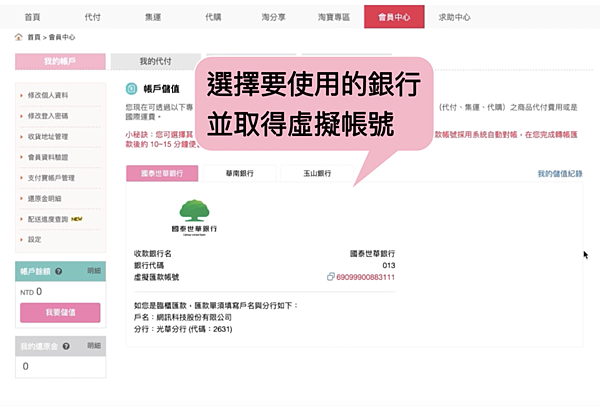Image resolution: width=600 pixels, height=407 pixels.
Task: Open 支付寶帳戶管理 in sidebar
Action: [x=51, y=178]
